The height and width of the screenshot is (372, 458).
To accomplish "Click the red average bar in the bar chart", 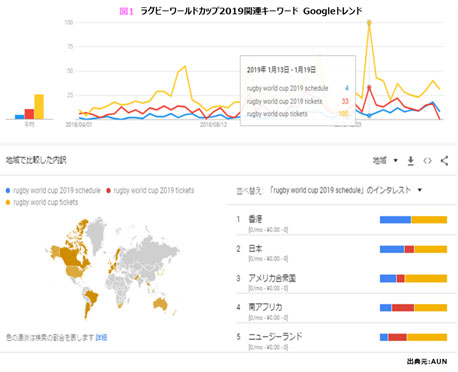I will click(x=29, y=114).
